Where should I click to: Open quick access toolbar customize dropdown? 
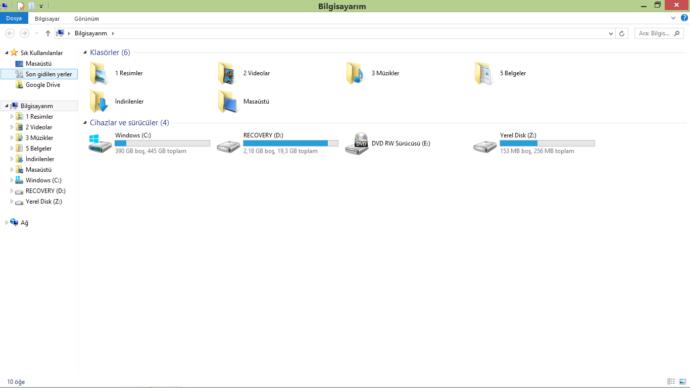(41, 6)
